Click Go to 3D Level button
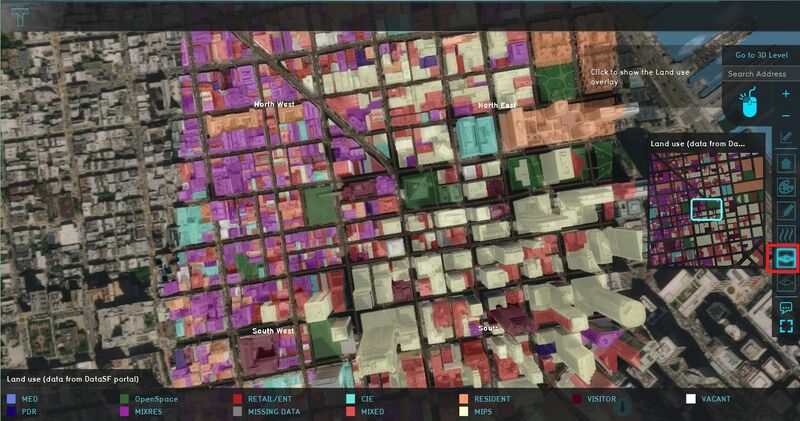800x421 pixels. pos(761,55)
